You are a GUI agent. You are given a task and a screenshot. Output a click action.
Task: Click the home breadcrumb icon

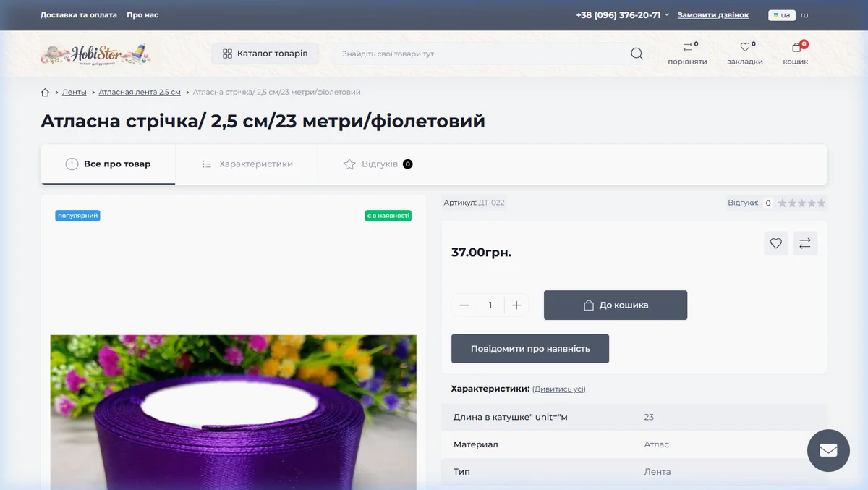(46, 92)
